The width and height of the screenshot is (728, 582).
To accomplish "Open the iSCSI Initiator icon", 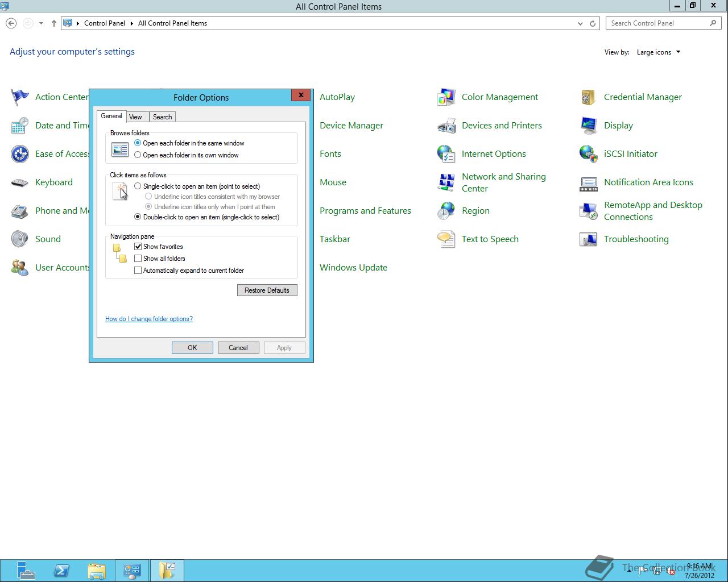I will [x=589, y=154].
